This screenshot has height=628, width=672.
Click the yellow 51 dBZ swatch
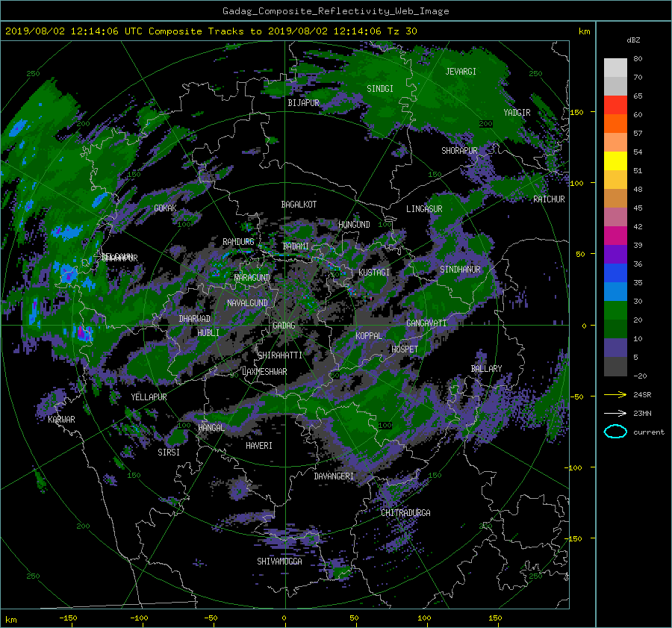[615, 161]
